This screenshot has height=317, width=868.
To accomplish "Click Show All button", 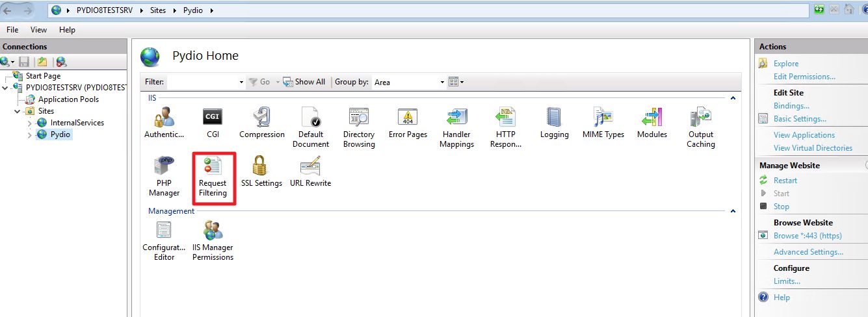I will click(x=304, y=82).
